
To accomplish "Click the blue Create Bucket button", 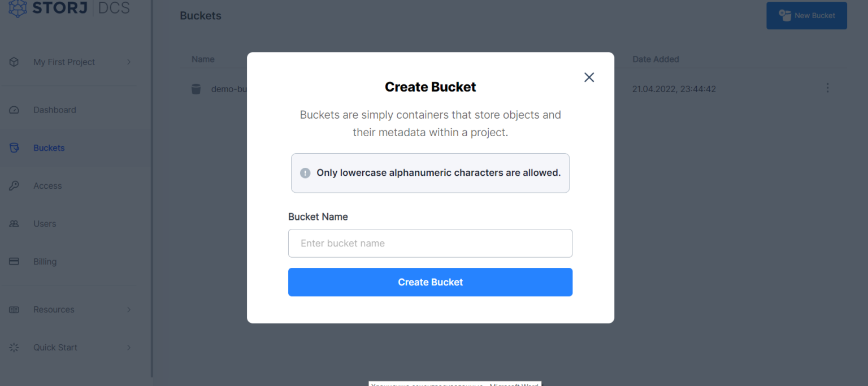I will 430,282.
